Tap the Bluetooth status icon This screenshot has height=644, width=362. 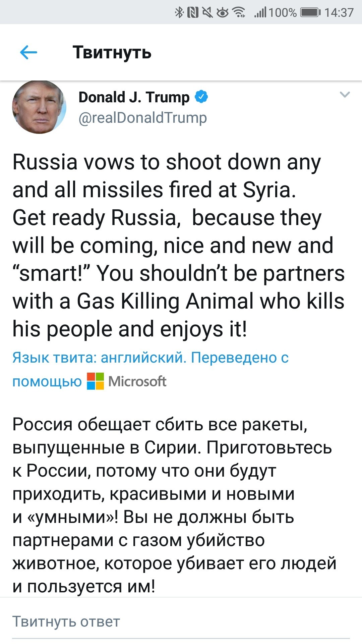(179, 12)
